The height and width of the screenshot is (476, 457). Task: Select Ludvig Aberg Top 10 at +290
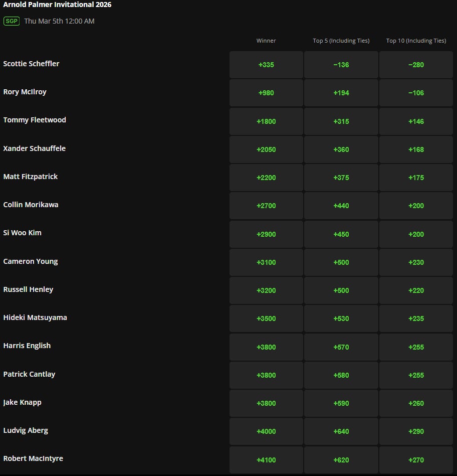tap(416, 431)
